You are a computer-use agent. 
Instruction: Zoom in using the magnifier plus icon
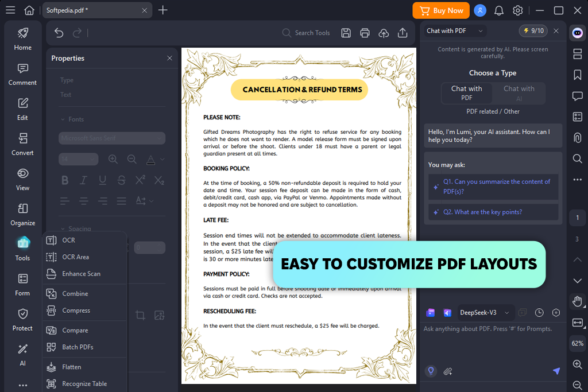(578, 364)
